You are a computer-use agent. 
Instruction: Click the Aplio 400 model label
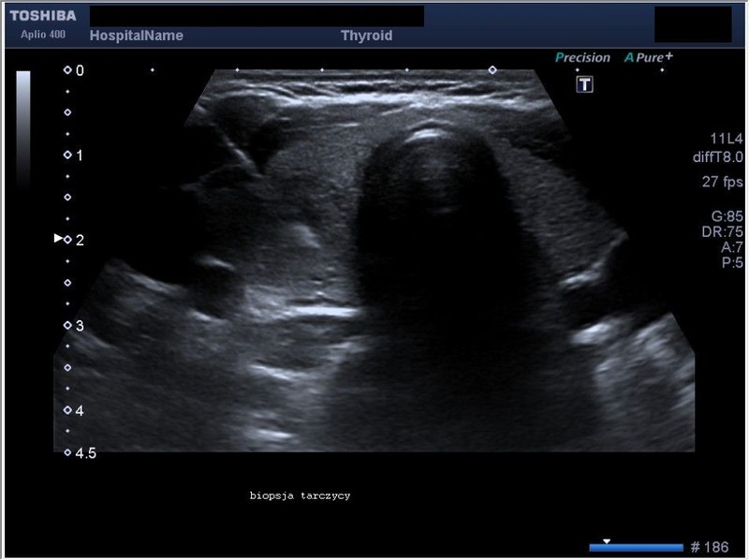pyautogui.click(x=43, y=35)
